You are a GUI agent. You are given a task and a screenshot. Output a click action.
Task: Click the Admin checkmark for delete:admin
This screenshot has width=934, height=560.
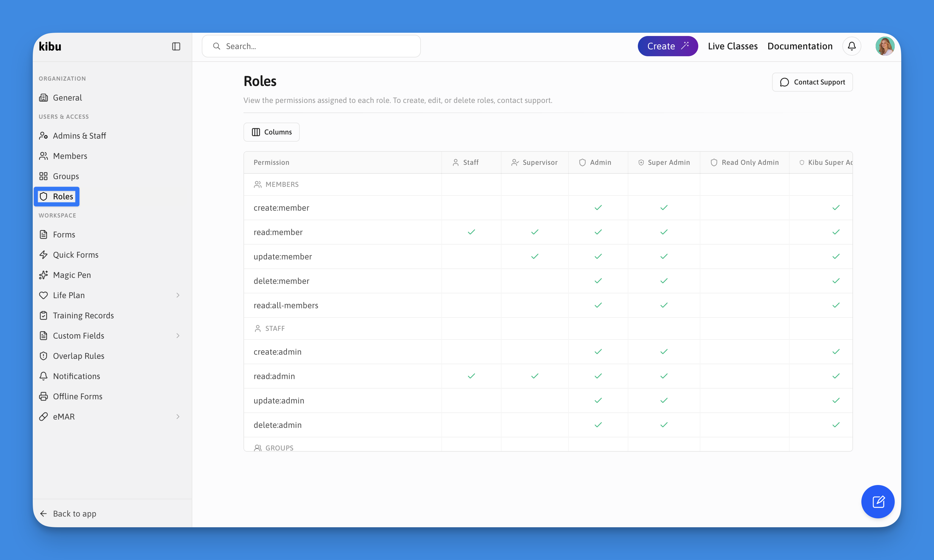598,425
